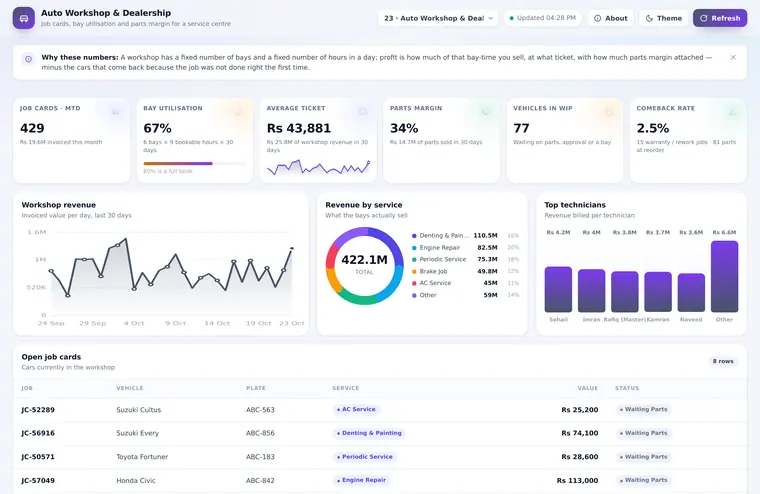The image size is (760, 494).
Task: Sort by the VALUE column header
Action: (x=587, y=388)
